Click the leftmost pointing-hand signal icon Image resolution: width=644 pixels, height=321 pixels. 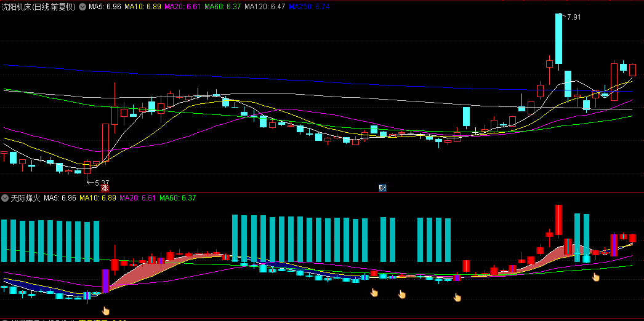point(106,311)
